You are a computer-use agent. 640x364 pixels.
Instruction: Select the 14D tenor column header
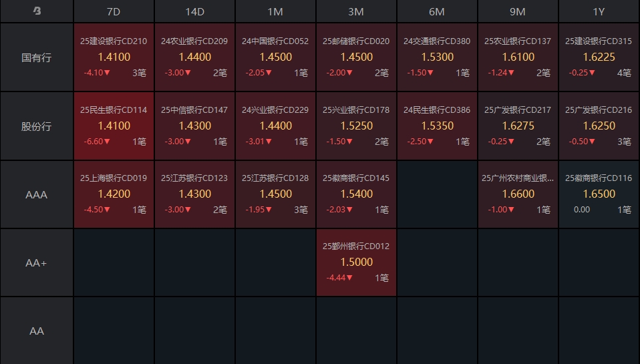point(194,11)
